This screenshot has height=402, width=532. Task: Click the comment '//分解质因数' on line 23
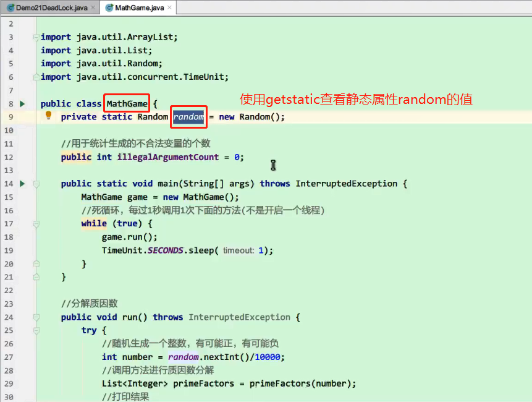tap(89, 304)
